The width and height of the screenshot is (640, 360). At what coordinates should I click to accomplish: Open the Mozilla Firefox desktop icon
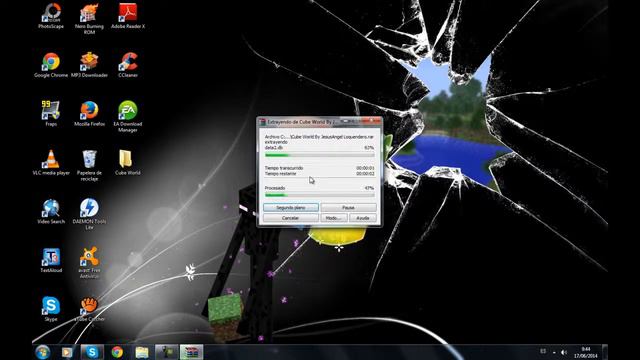(89, 113)
